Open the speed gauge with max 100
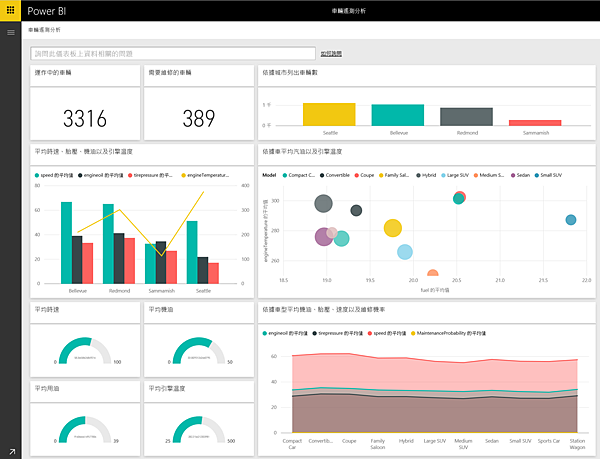The image size is (600, 459). click(x=85, y=351)
